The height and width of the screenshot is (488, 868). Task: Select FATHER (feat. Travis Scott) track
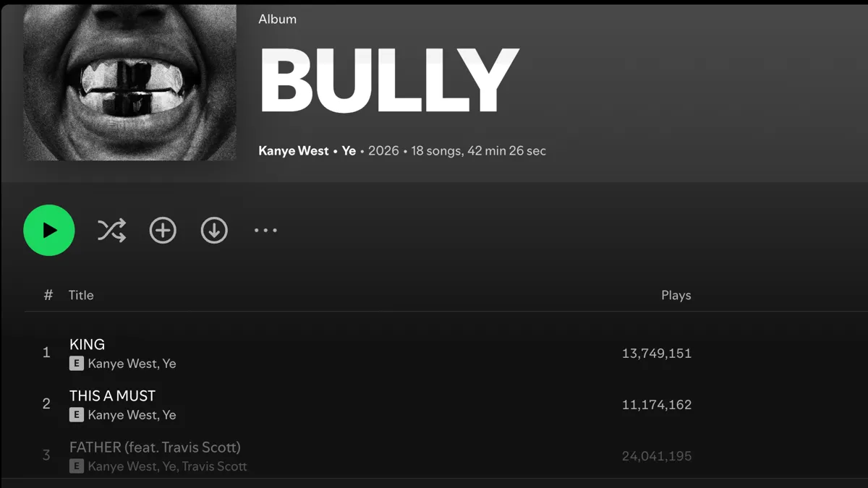[155, 447]
